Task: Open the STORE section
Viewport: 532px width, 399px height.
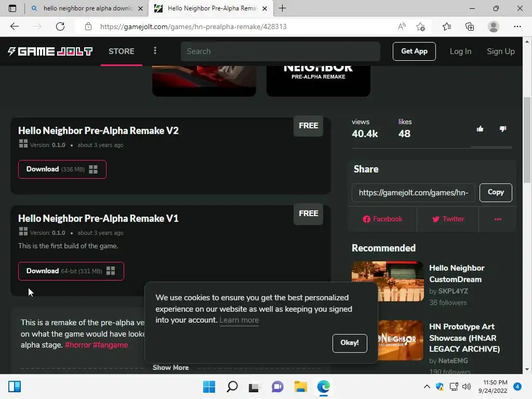Action: pos(122,51)
